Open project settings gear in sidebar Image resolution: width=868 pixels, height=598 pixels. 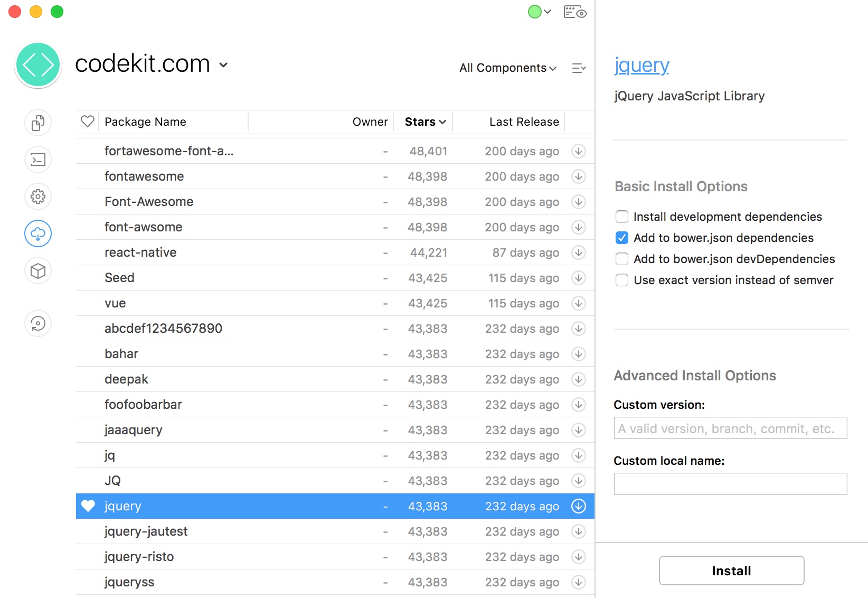point(38,197)
